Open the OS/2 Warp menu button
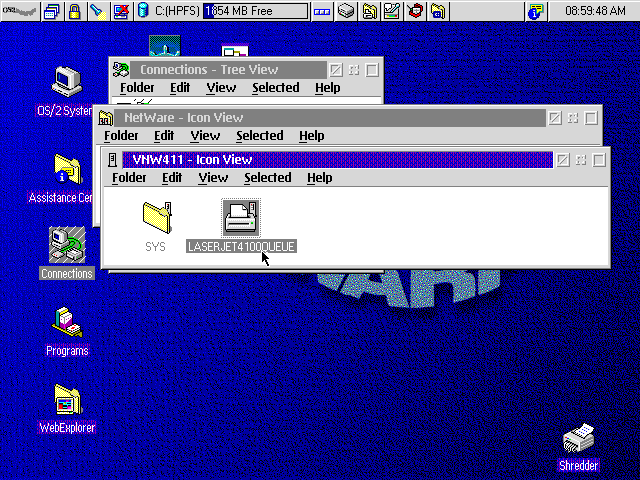 (x=20, y=11)
